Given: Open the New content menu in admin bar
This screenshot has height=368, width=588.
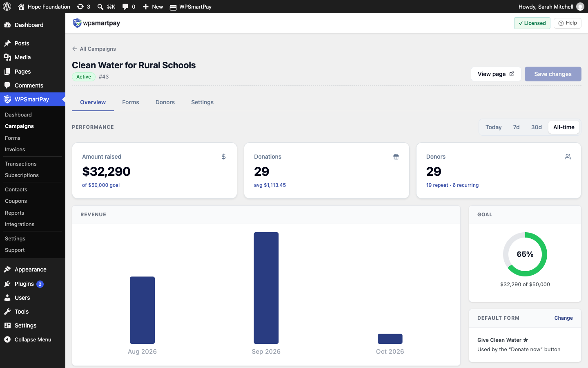Looking at the screenshot, I should (153, 7).
